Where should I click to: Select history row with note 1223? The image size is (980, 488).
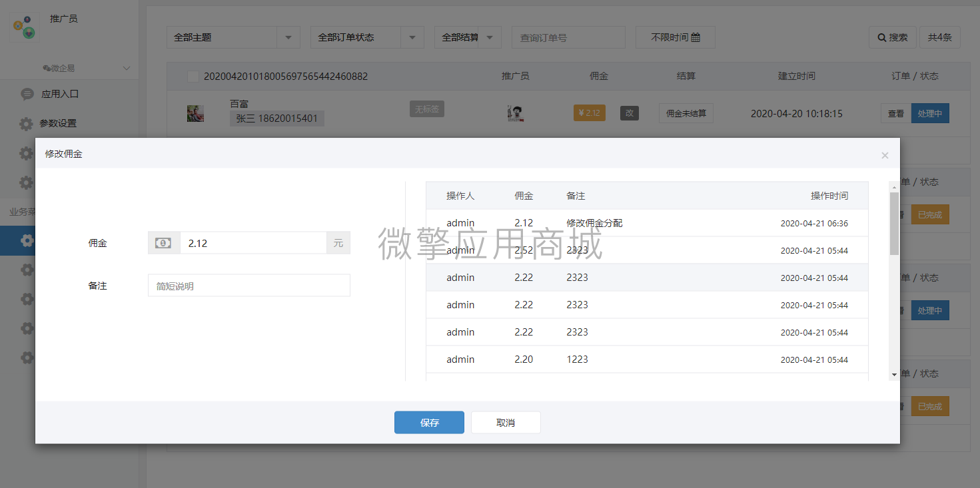pos(647,360)
